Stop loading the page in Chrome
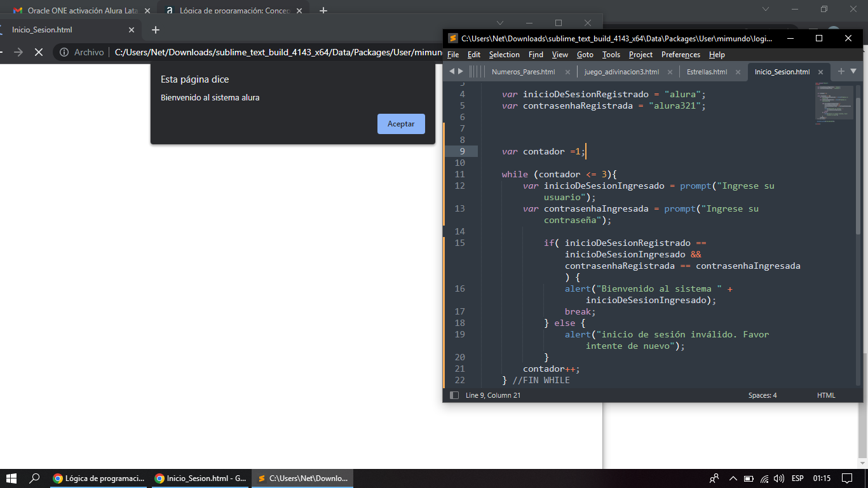This screenshot has width=868, height=488. tap(39, 52)
